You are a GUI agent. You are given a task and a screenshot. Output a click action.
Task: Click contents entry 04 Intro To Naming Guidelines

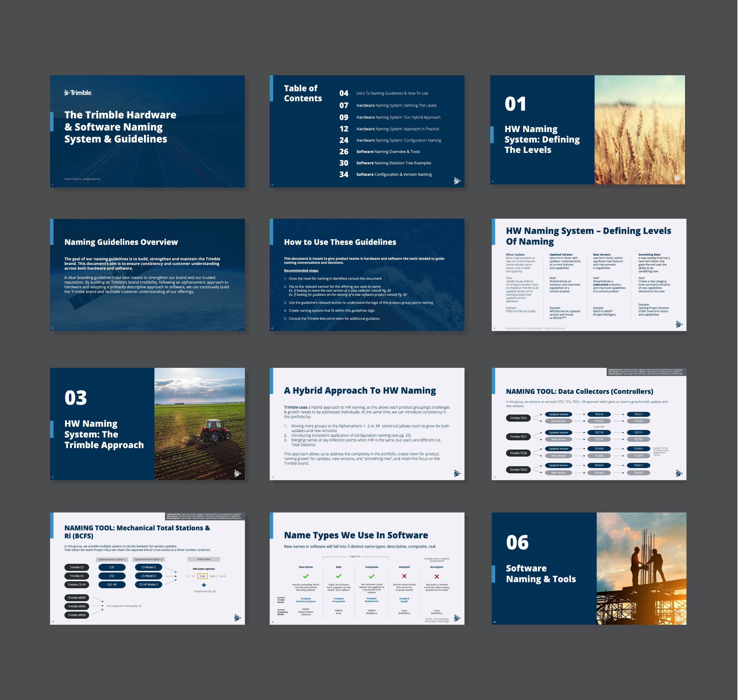click(384, 93)
